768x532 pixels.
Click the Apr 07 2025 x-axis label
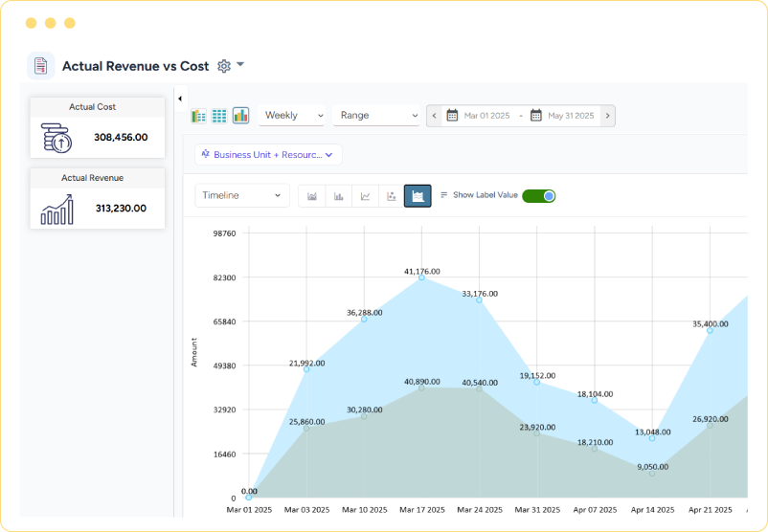[x=595, y=510]
